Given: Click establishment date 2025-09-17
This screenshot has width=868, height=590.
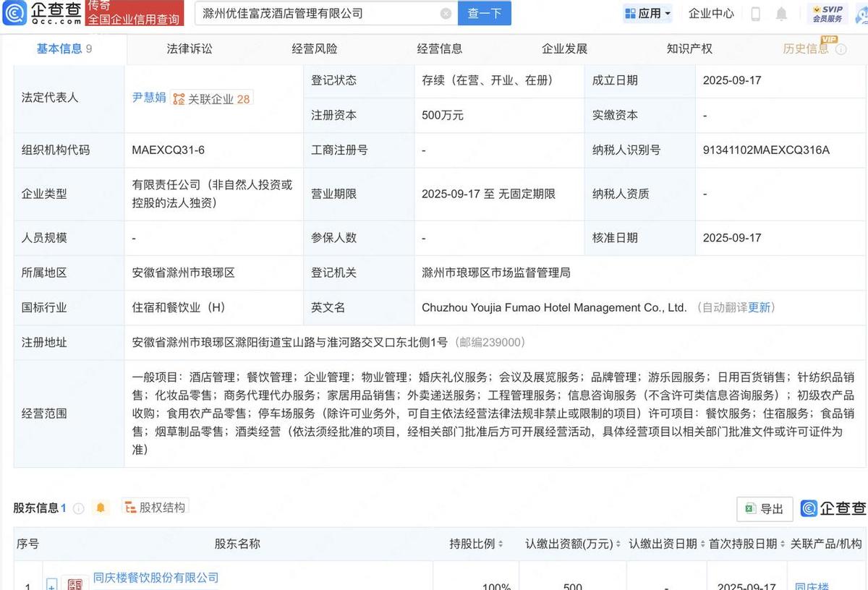Looking at the screenshot, I should (732, 80).
